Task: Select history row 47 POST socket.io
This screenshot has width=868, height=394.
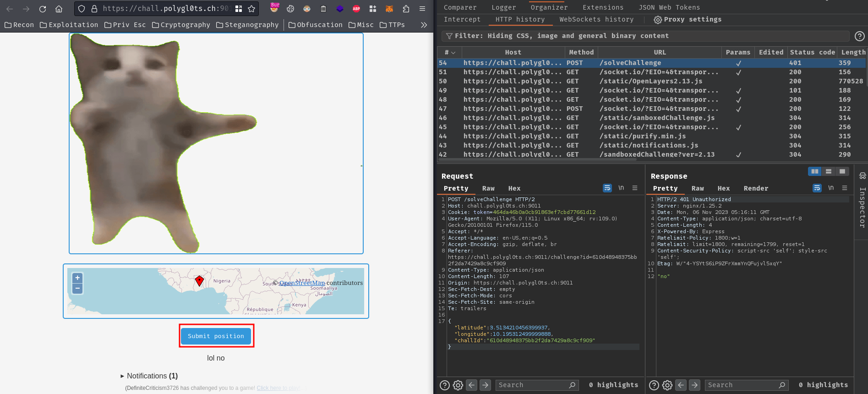Action: point(651,109)
